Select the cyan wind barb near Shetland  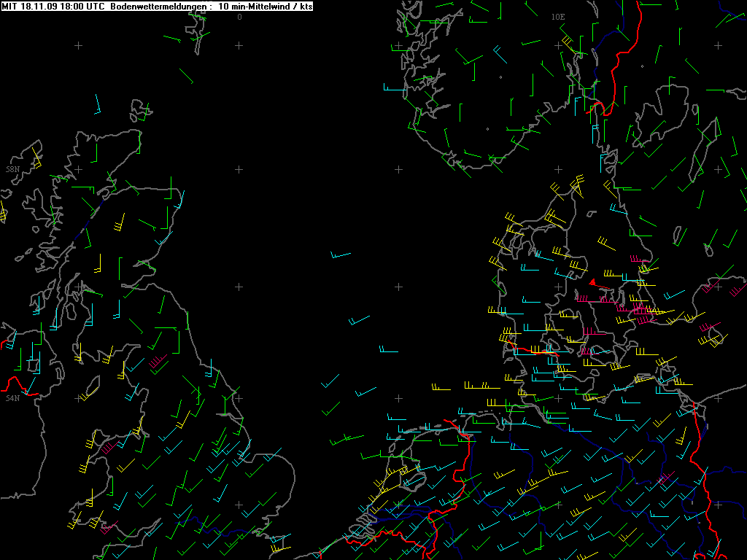[x=98, y=104]
